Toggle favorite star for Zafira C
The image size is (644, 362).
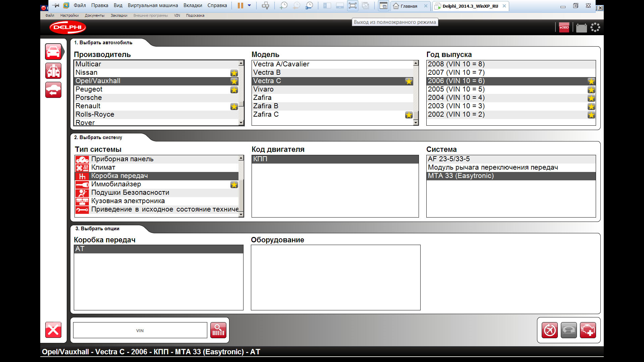pos(409,115)
